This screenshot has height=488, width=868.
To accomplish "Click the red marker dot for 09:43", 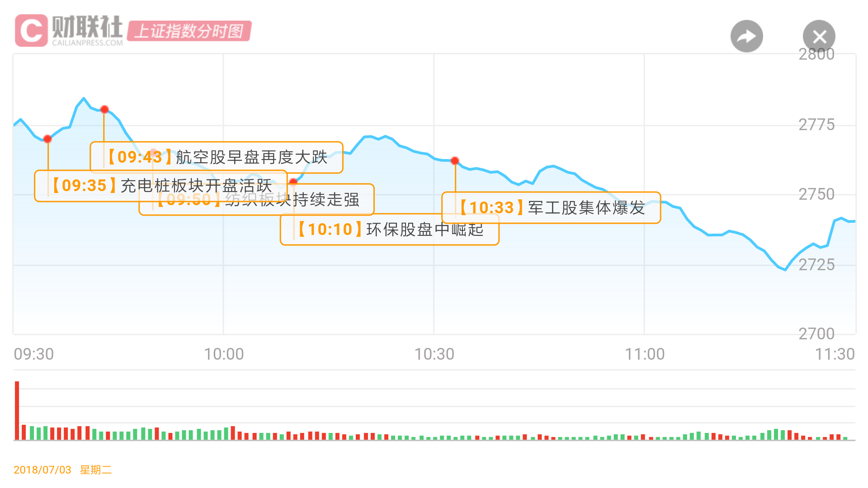I will [x=104, y=109].
